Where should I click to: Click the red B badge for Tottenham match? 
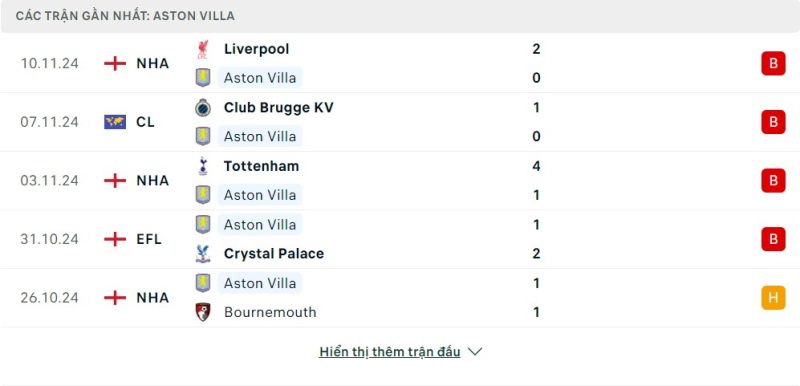pos(773,181)
